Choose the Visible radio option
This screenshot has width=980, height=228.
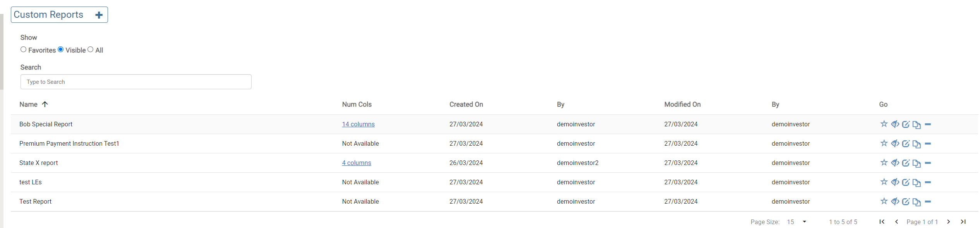61,49
